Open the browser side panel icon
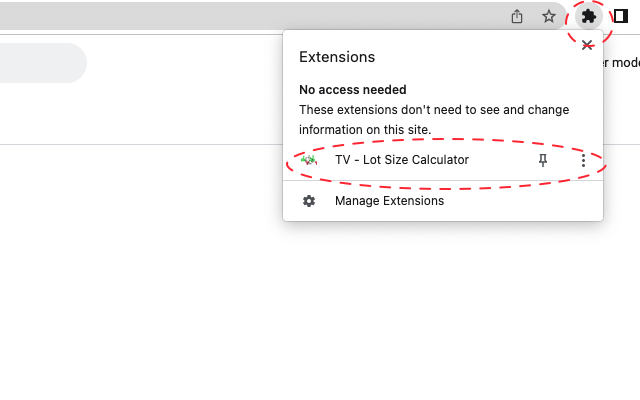640x400 pixels. tap(621, 16)
